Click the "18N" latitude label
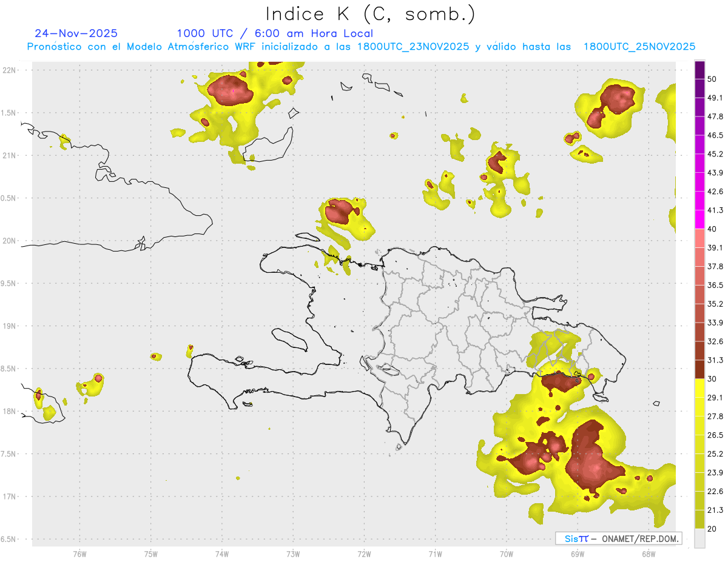 (x=10, y=412)
